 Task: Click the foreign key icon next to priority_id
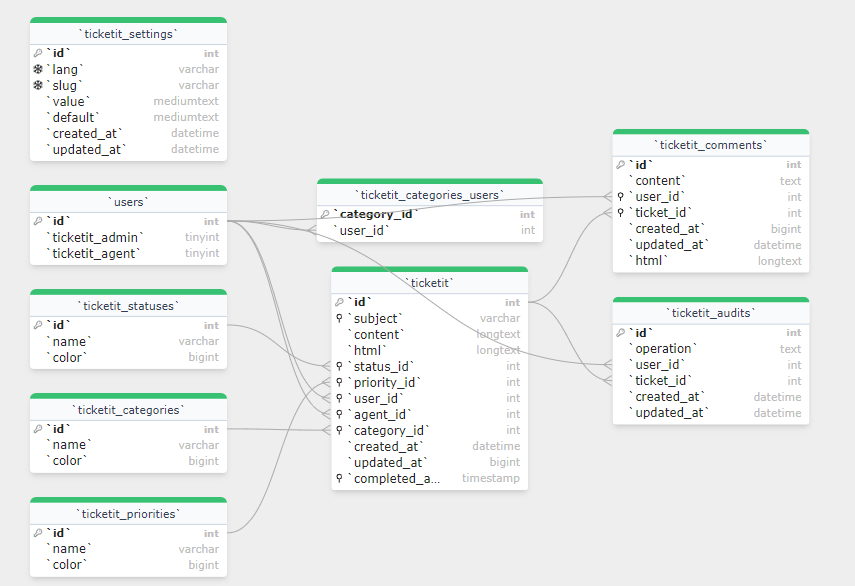point(337,382)
